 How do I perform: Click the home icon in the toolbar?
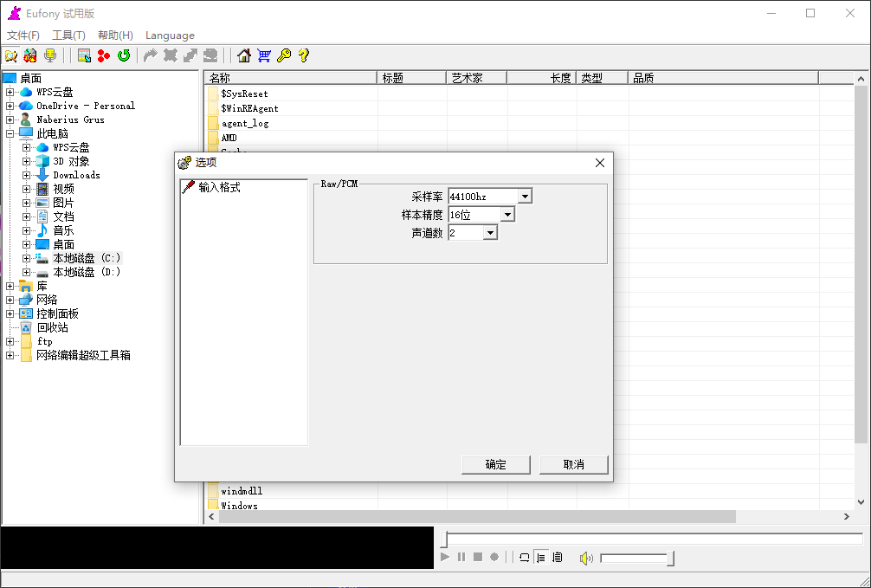244,55
